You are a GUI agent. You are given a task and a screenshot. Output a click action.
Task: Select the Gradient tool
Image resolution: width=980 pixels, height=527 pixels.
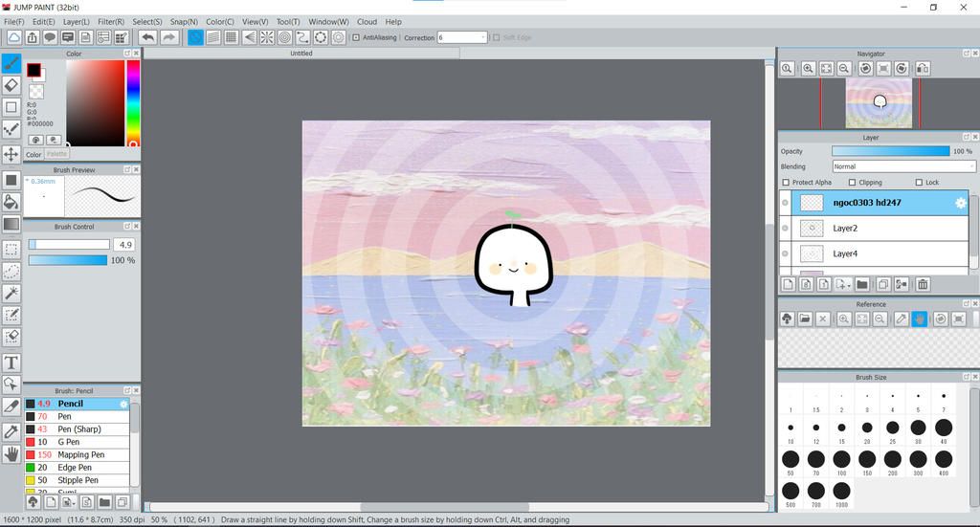[11, 224]
